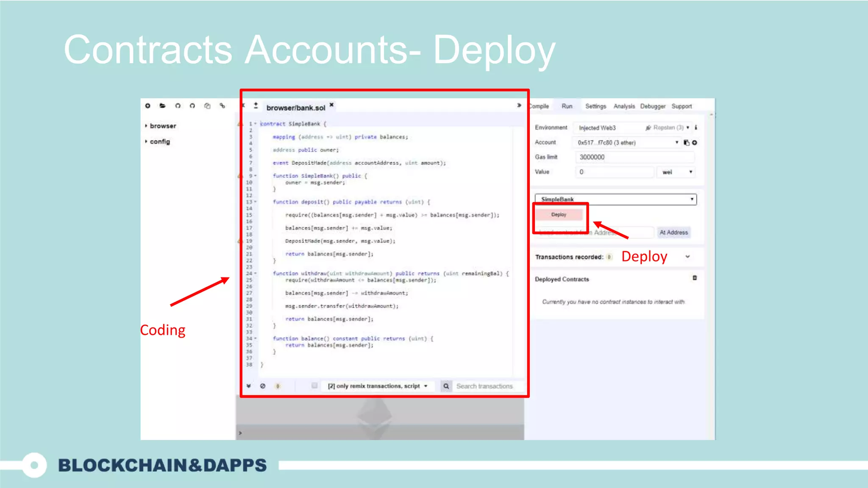Click the 'Deployed Contracts' heading
This screenshot has height=488, width=868.
coord(562,279)
